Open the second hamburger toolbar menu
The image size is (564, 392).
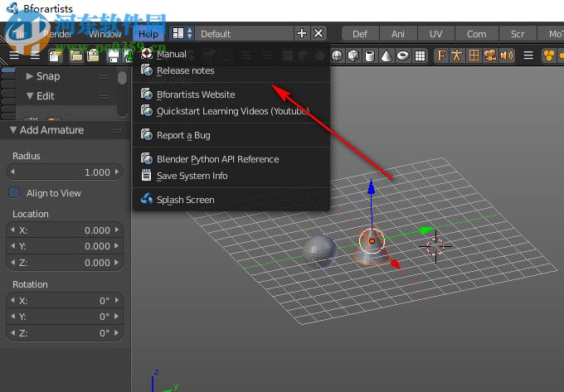coord(35,56)
